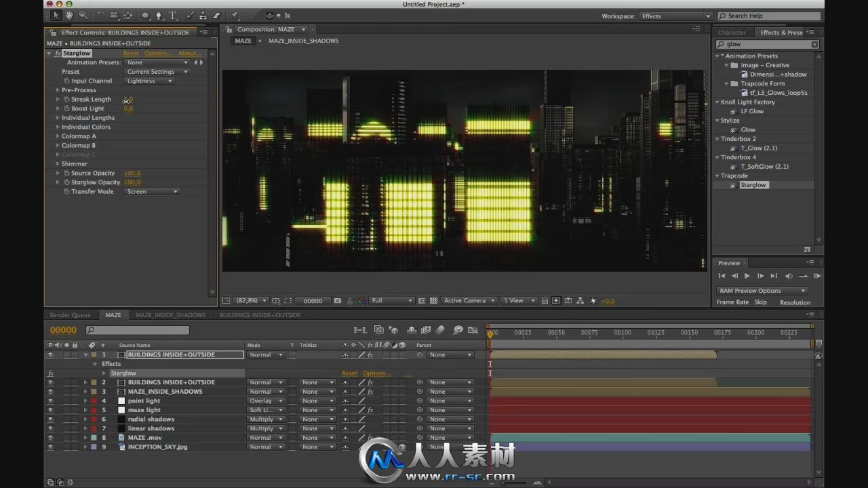Viewport: 868px width, 488px height.
Task: Open Input Channel Lightness dropdown
Action: 149,81
